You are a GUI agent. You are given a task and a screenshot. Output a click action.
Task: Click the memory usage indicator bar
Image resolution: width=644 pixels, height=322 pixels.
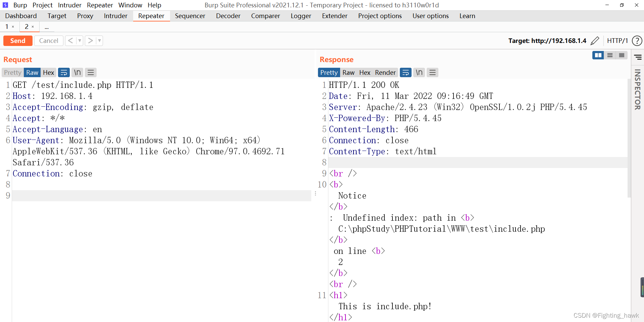point(642,287)
